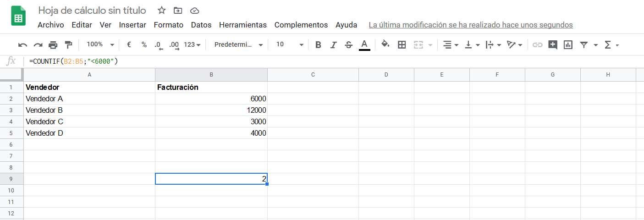The image size is (644, 220).
Task: Open vertical align dropdown
Action: tap(472, 45)
